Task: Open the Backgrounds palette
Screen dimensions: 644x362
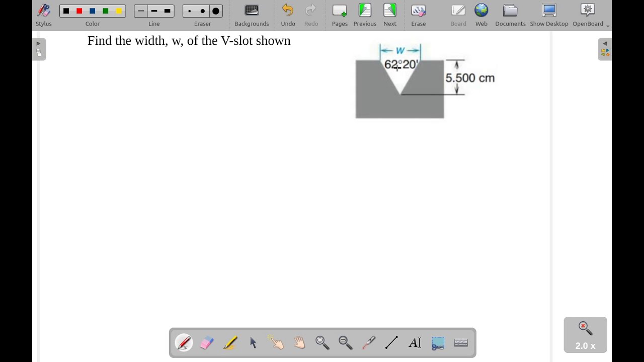Action: coord(252,15)
